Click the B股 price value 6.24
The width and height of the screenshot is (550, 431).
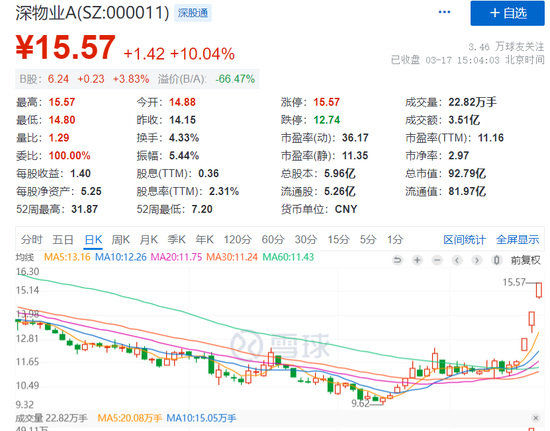pyautogui.click(x=58, y=79)
